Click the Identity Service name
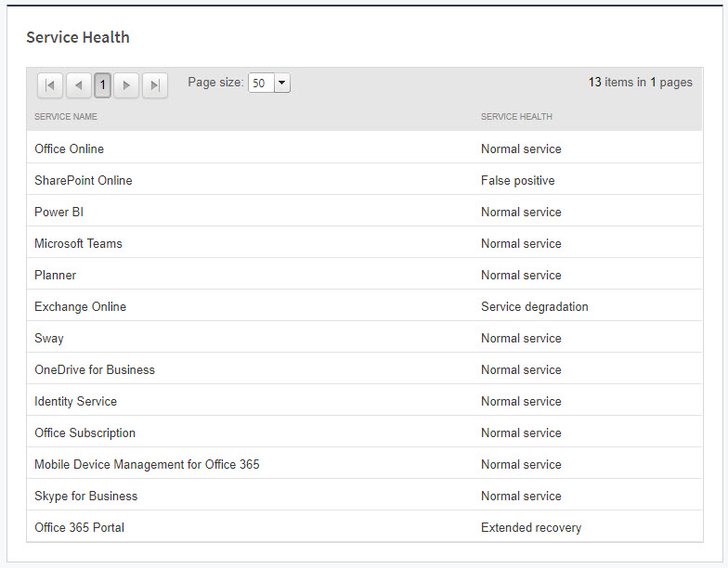Screen dimensions: 728x568 tap(76, 401)
